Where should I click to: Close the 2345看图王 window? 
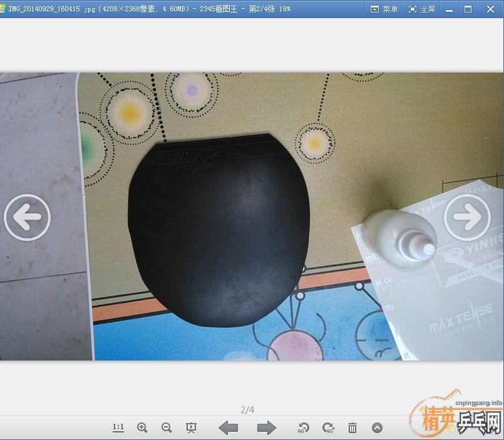point(490,9)
